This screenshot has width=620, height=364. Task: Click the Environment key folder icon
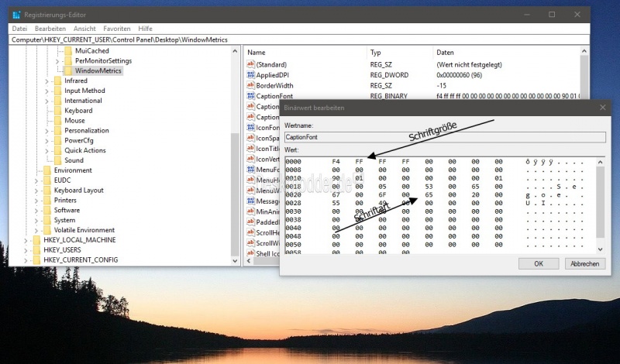[46, 170]
